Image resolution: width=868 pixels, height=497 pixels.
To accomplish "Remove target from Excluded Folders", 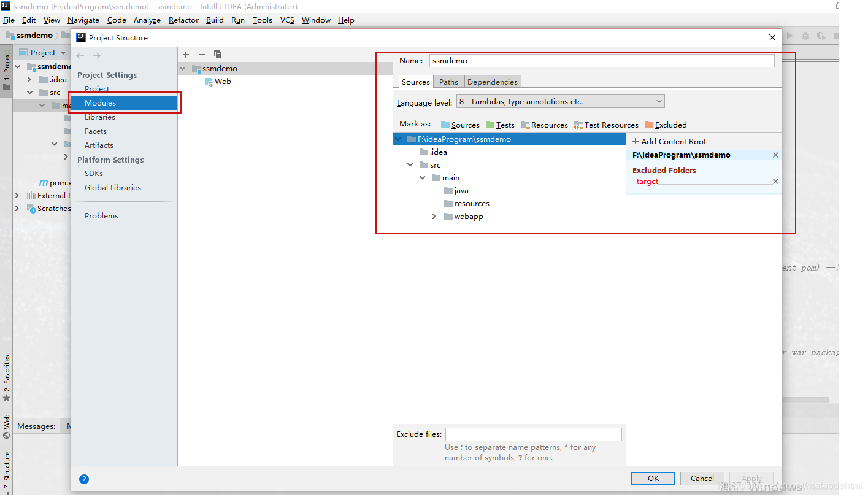I will tap(775, 182).
